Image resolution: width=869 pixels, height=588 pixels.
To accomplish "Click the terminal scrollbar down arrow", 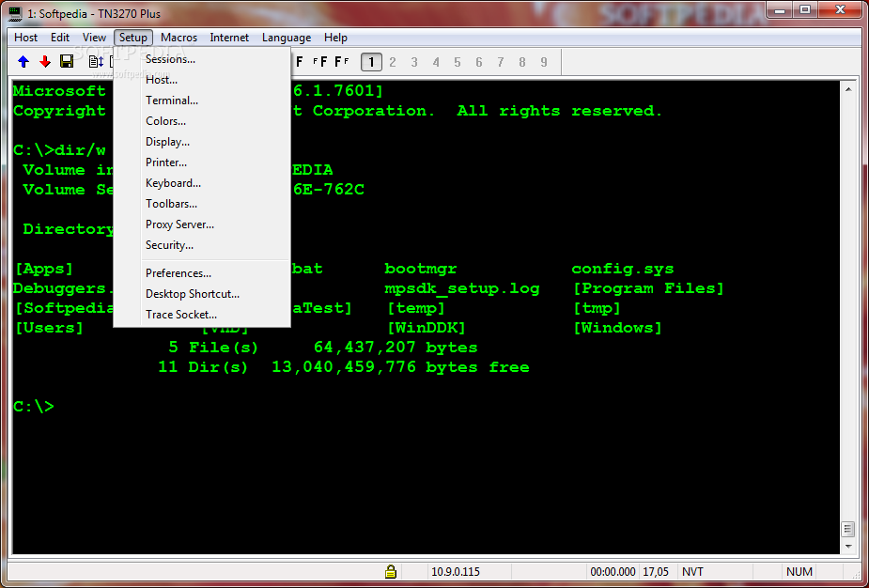I will 848,547.
